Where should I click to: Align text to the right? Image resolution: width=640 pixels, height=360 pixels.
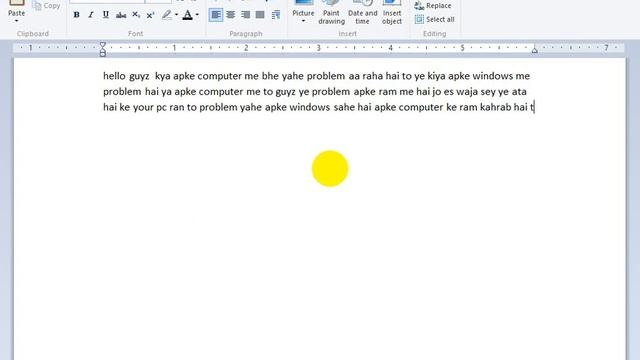[245, 15]
